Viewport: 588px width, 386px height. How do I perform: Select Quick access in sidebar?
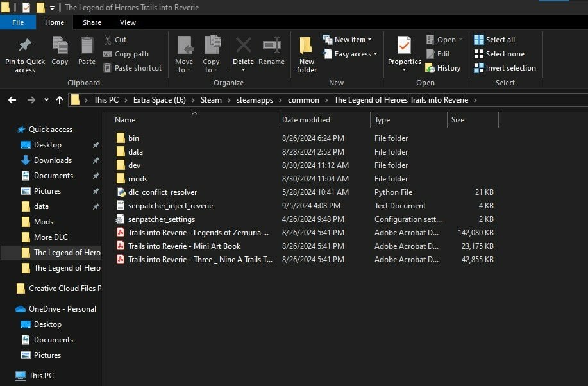click(x=51, y=130)
